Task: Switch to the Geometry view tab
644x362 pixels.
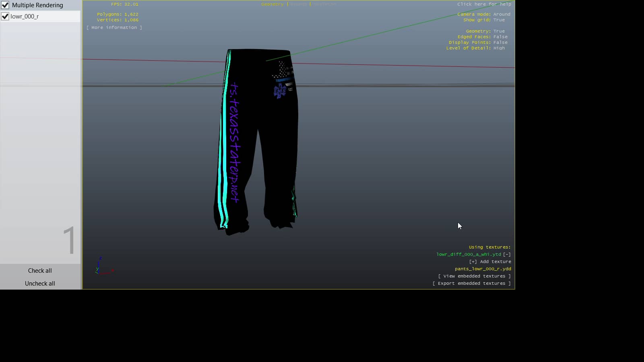Action: click(x=272, y=4)
